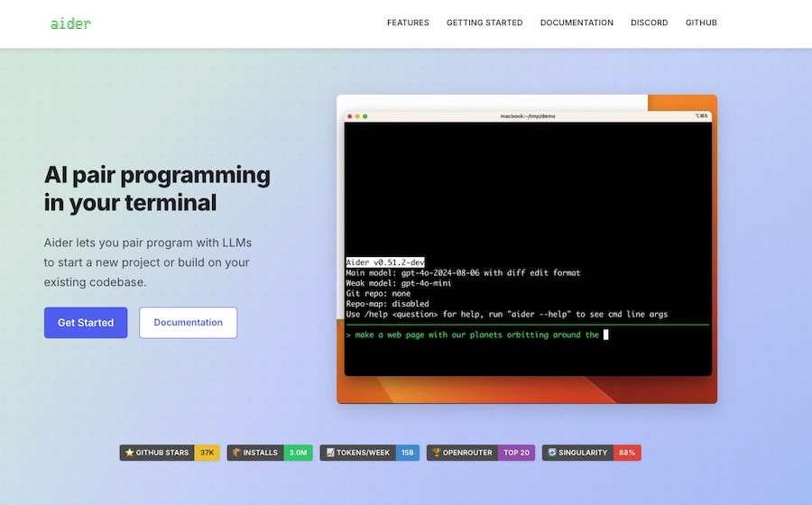Click the green 3.0M installs value
Viewport: 812px width, 505px height.
pos(298,453)
